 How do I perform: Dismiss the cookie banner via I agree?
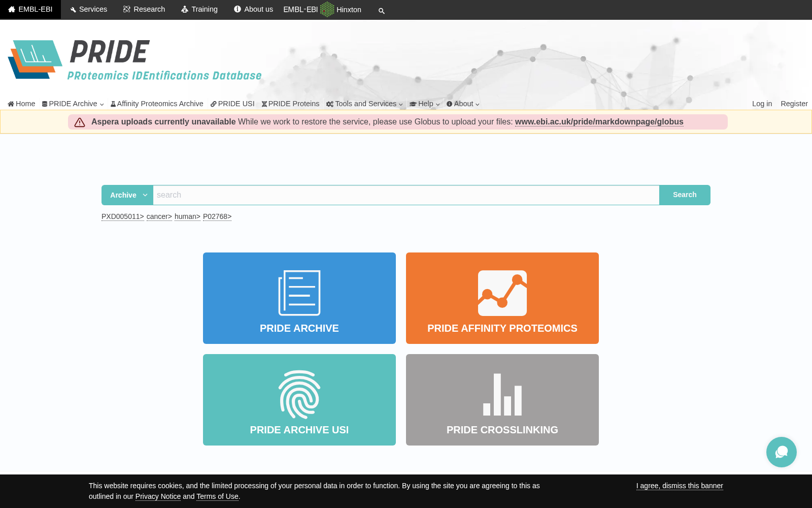tap(680, 486)
